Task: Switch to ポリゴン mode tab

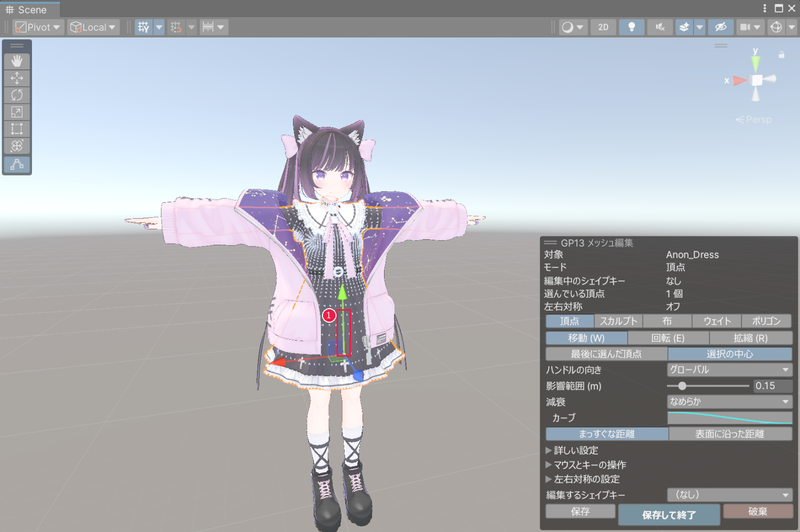Action: coord(766,321)
